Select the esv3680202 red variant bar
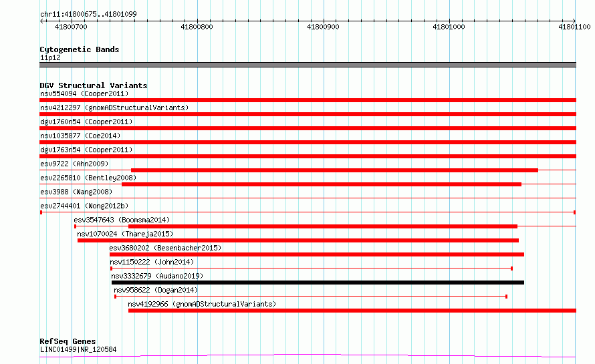Image resolution: width=595 pixels, height=364 pixels. point(317,254)
